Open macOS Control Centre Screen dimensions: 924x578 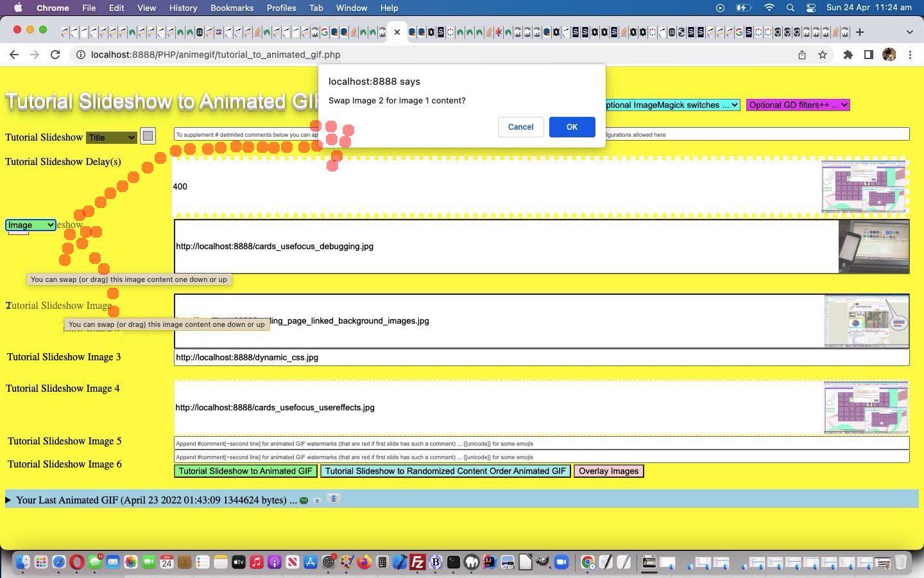811,8
